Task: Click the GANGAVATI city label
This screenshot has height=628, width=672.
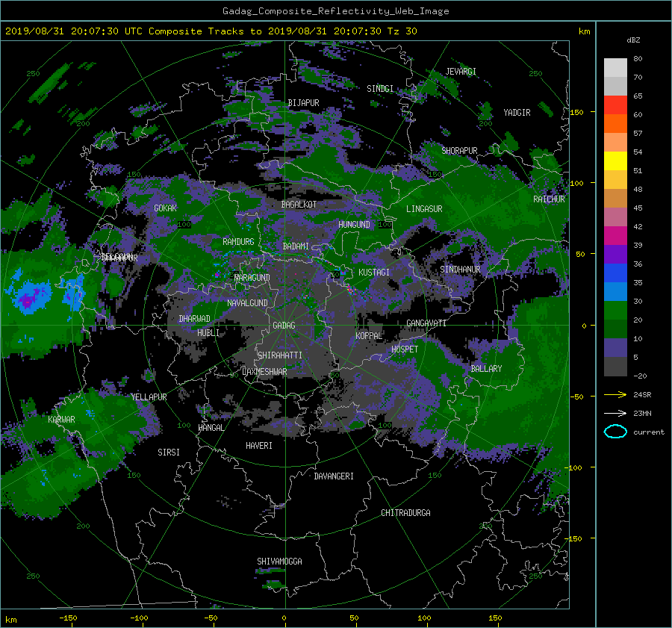Action: tap(426, 323)
